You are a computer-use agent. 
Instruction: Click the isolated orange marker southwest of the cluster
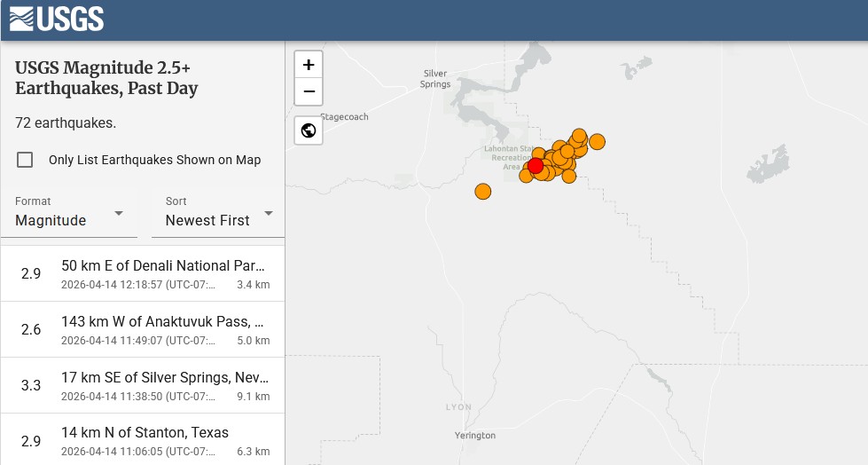click(482, 191)
